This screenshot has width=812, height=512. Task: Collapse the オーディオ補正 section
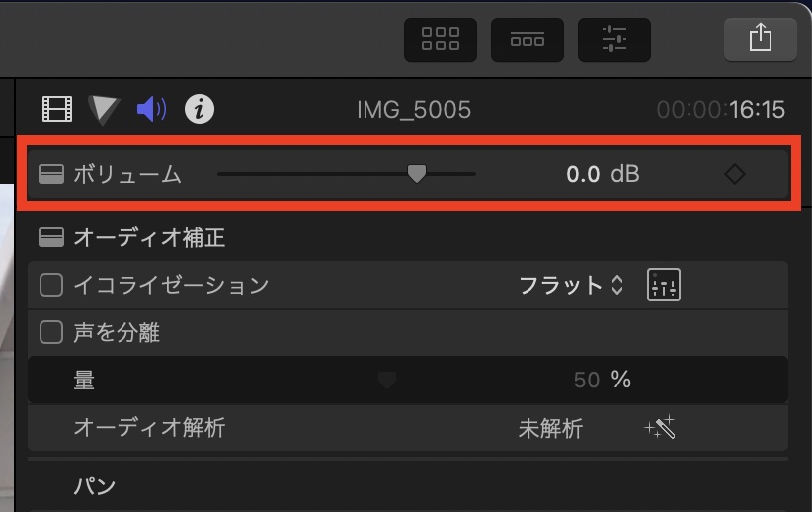tap(50, 238)
